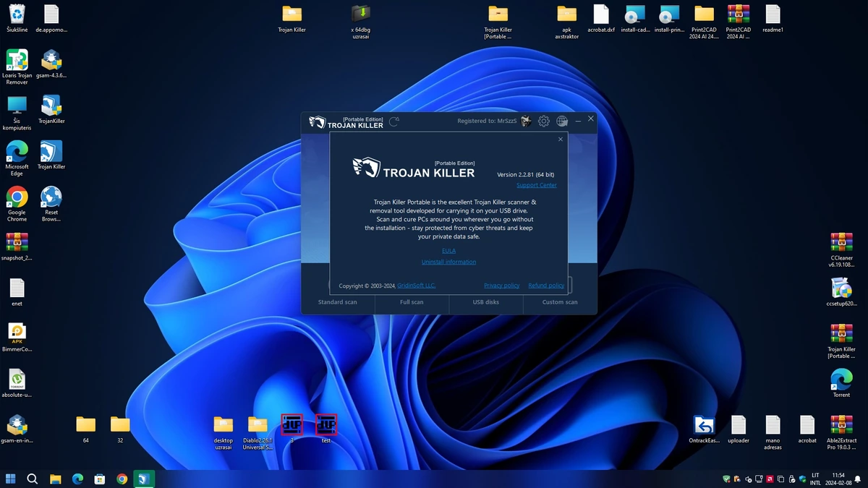Select the absolute-u... torrent file icon
This screenshot has height=488, width=868.
17,383
